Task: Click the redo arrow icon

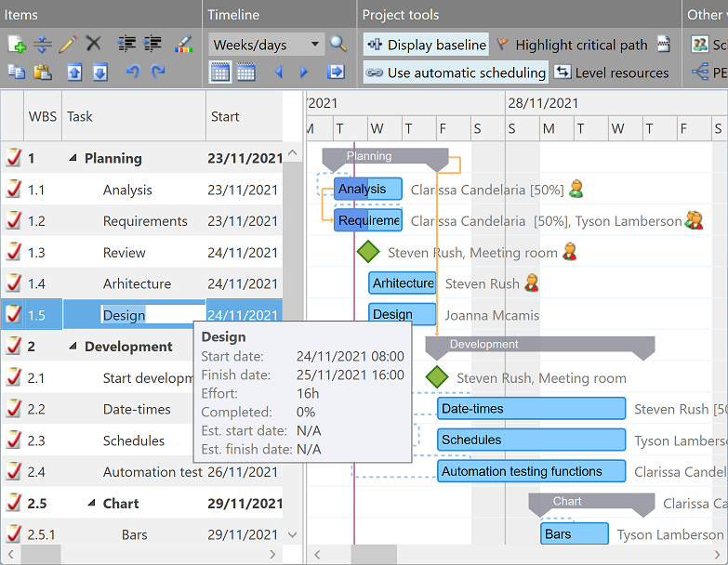Action: [158, 72]
